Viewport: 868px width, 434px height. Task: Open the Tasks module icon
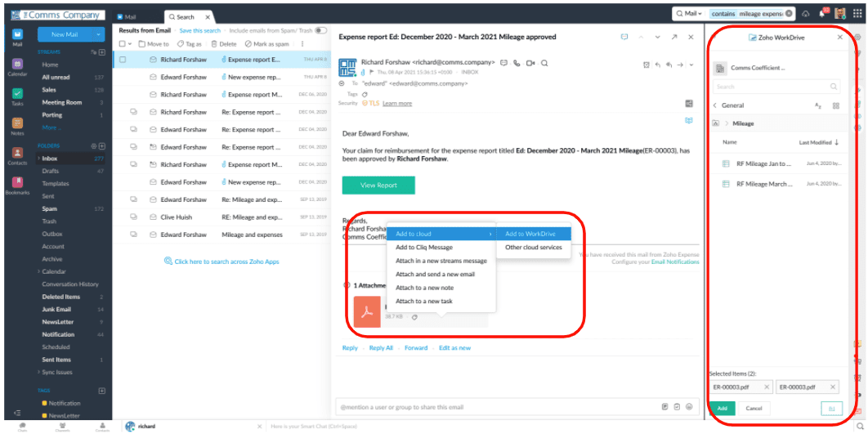[x=17, y=96]
